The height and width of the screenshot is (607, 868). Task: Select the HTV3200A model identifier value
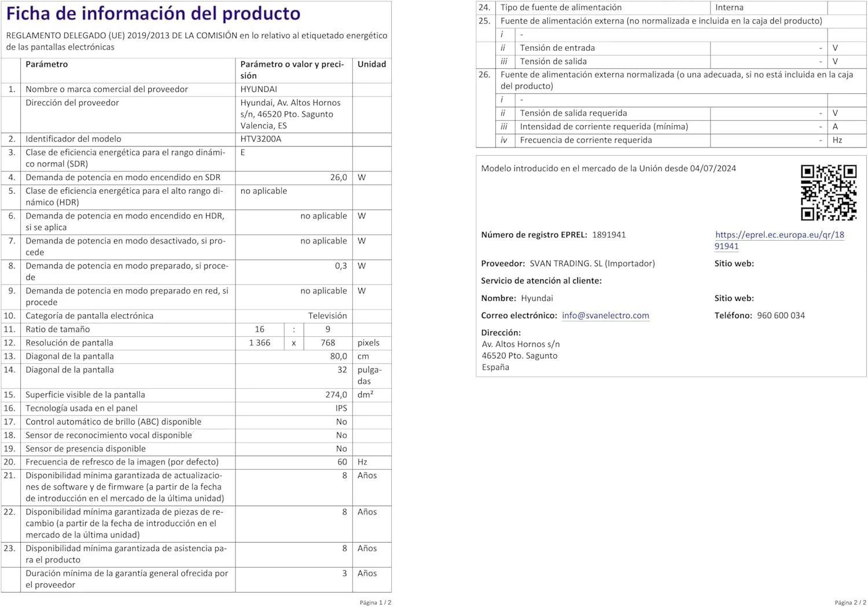pyautogui.click(x=260, y=139)
